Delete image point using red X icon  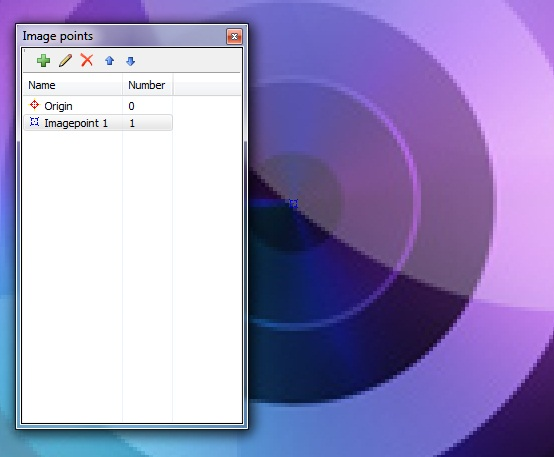[x=87, y=60]
